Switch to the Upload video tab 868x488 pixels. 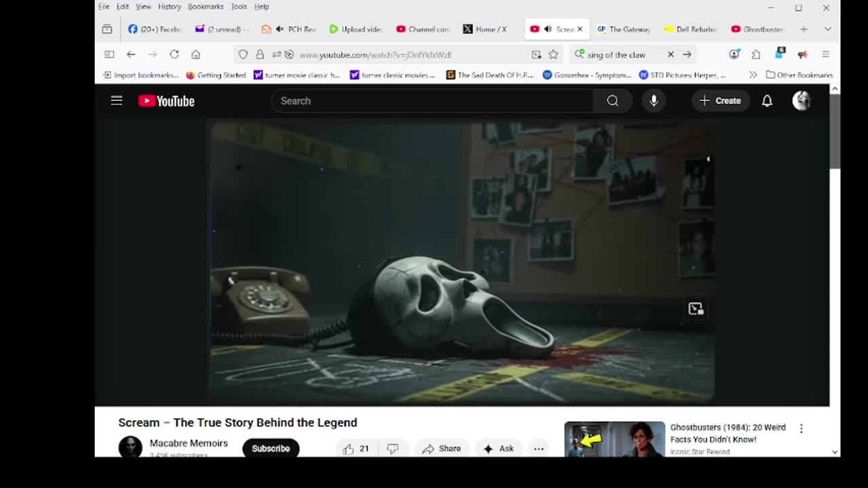coord(355,29)
